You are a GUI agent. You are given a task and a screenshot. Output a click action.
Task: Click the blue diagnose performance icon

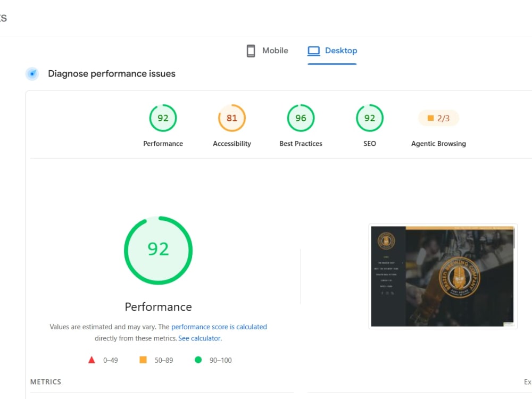click(x=32, y=73)
